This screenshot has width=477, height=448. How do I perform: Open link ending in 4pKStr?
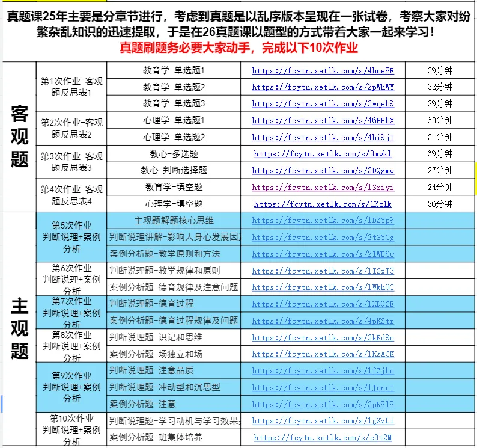323,321
